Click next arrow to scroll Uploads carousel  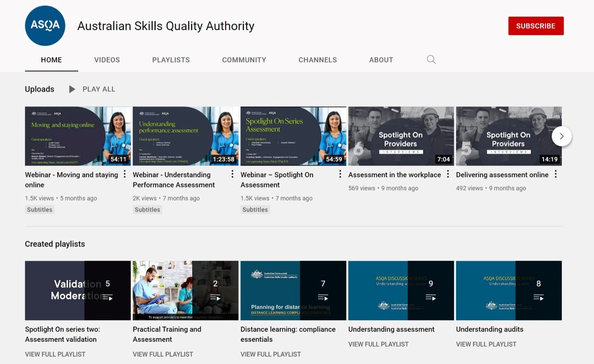click(562, 136)
